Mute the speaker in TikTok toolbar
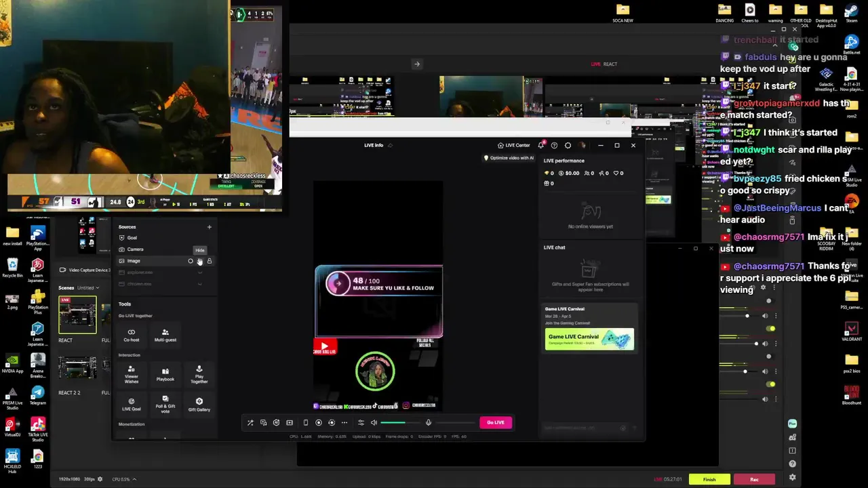The image size is (868, 488). coord(374,423)
